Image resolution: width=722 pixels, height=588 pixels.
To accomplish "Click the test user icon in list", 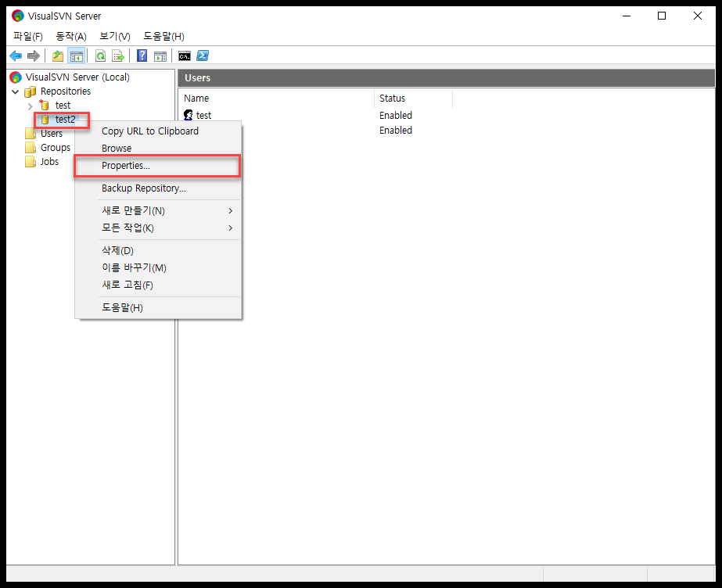I will click(189, 115).
